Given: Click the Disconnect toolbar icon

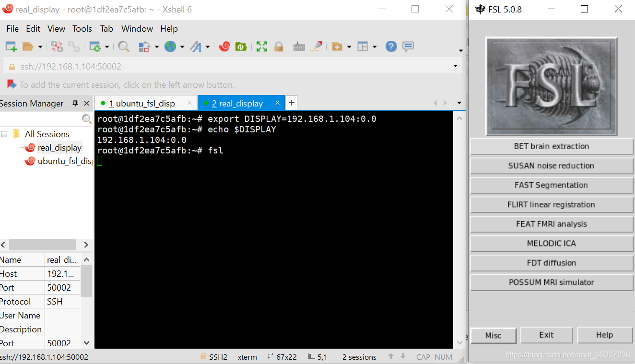Looking at the screenshot, I should [x=57, y=47].
